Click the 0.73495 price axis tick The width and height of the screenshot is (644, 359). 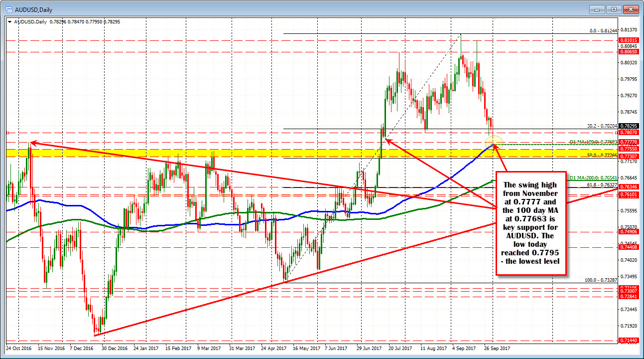click(x=628, y=276)
